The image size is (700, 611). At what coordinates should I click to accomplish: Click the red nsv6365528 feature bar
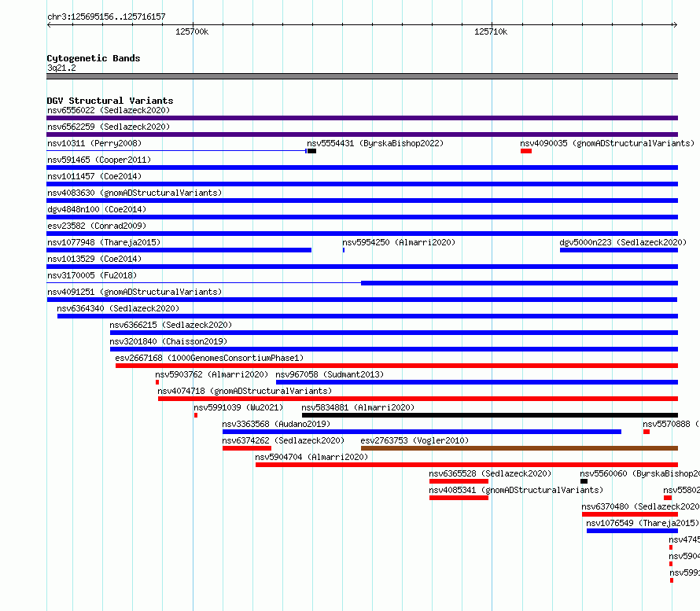click(x=459, y=481)
